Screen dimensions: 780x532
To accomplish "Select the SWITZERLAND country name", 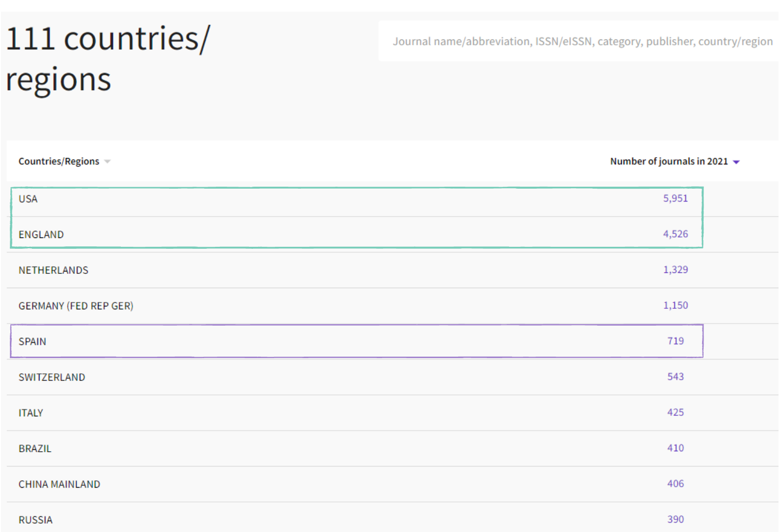I will (x=52, y=377).
